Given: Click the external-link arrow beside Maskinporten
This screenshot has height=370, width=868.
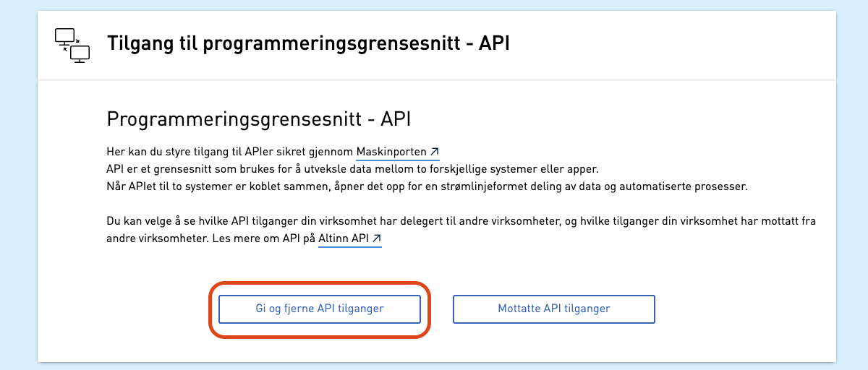Looking at the screenshot, I should [x=435, y=152].
